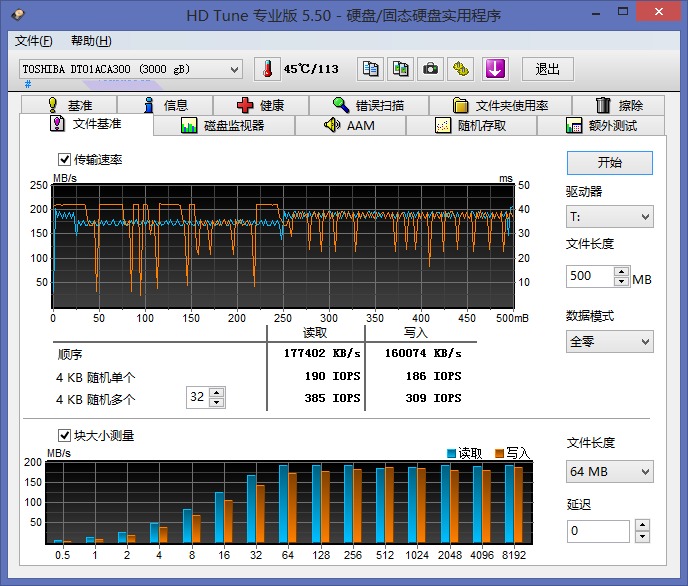Click the 退出 exit button
688x586 pixels.
tap(548, 69)
